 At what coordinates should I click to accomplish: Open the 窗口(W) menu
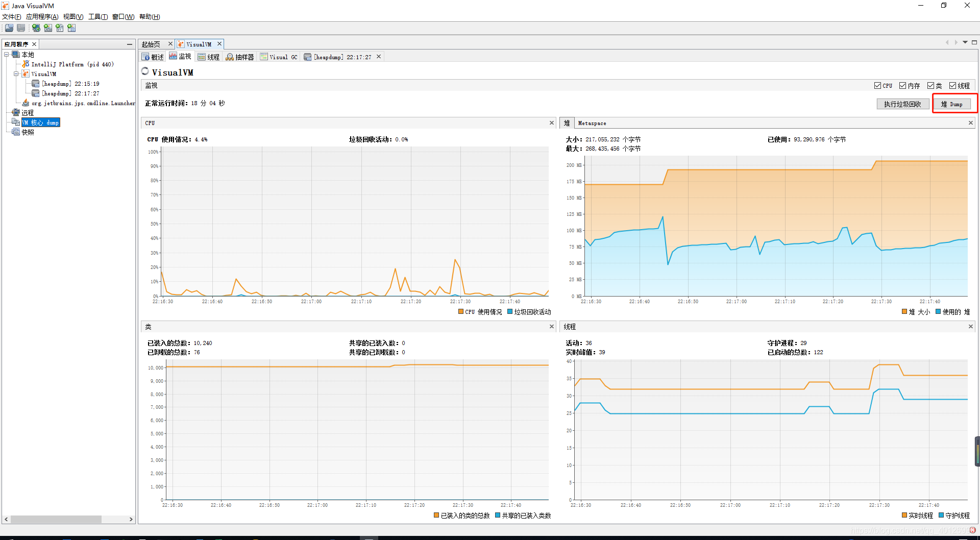point(124,17)
